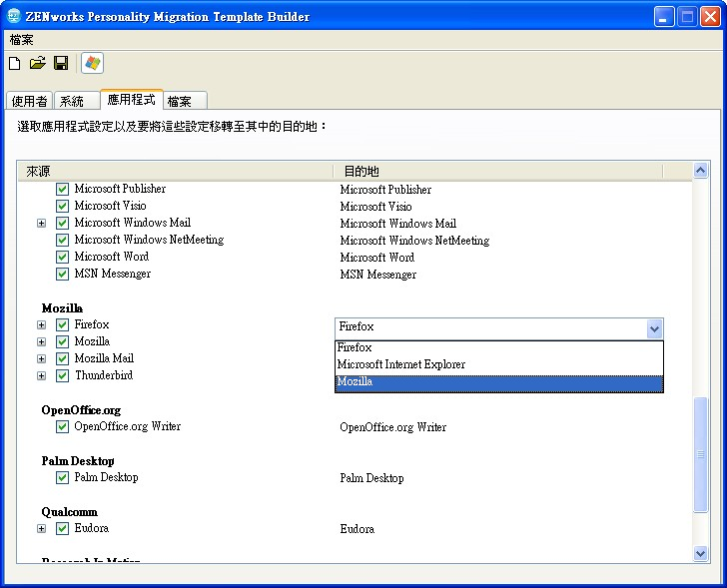727x588 pixels.
Task: Minimize the Template Builder window
Action: coord(664,17)
